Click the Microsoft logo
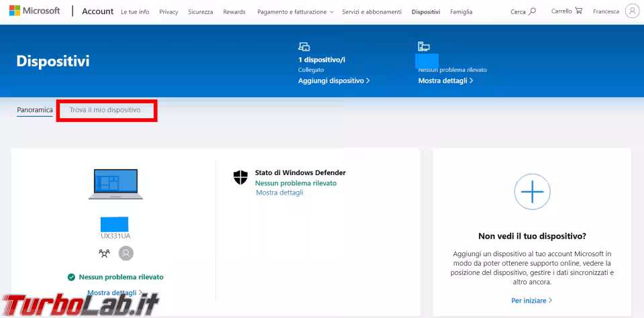This screenshot has width=644, height=318. tap(34, 11)
